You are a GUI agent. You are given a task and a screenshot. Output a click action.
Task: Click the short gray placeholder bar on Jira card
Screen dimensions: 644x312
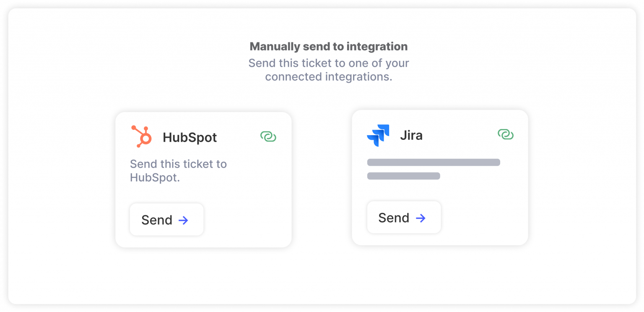click(x=403, y=176)
